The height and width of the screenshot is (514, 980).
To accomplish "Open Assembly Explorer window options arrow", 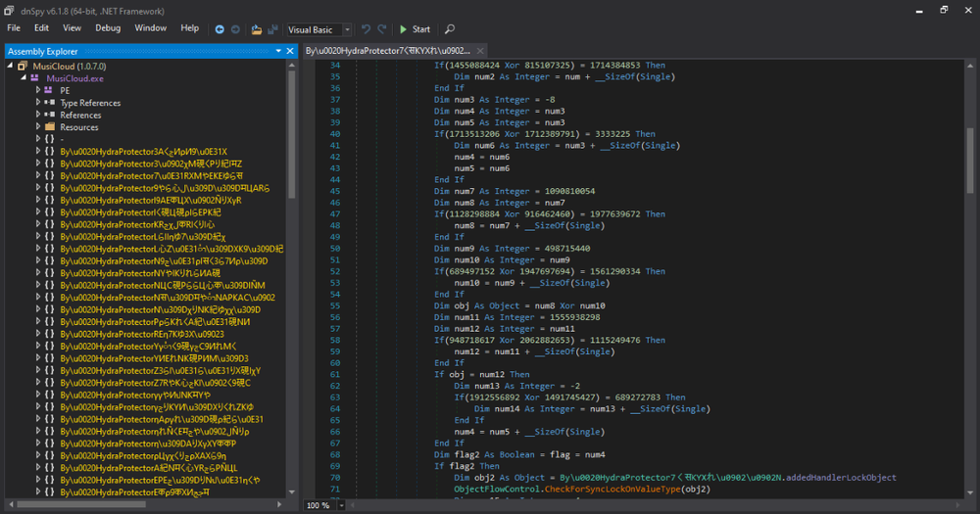I will click(278, 51).
